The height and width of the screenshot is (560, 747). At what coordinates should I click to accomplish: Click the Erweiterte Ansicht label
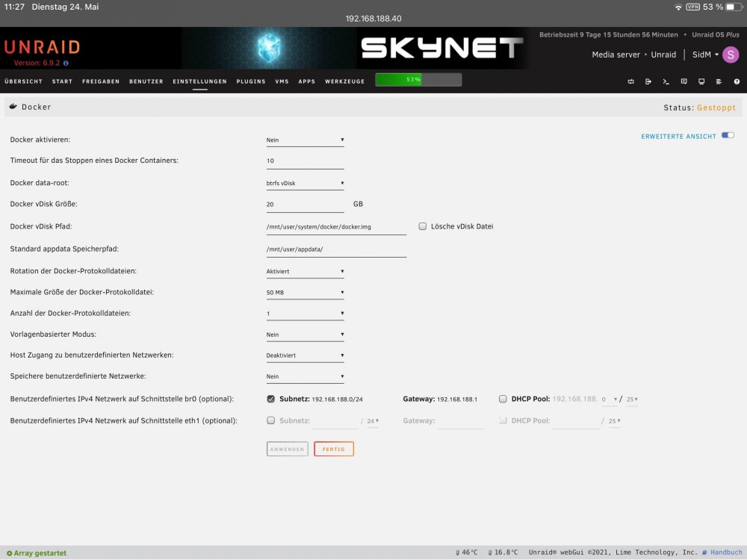pos(678,136)
